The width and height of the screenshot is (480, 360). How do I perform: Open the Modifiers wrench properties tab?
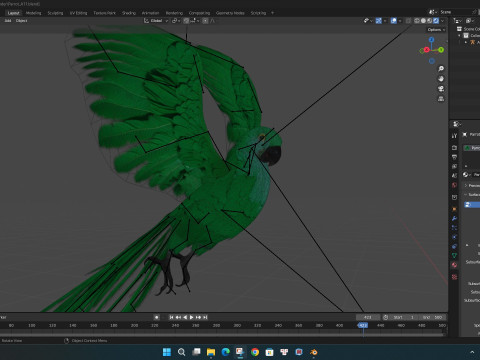coord(454,218)
